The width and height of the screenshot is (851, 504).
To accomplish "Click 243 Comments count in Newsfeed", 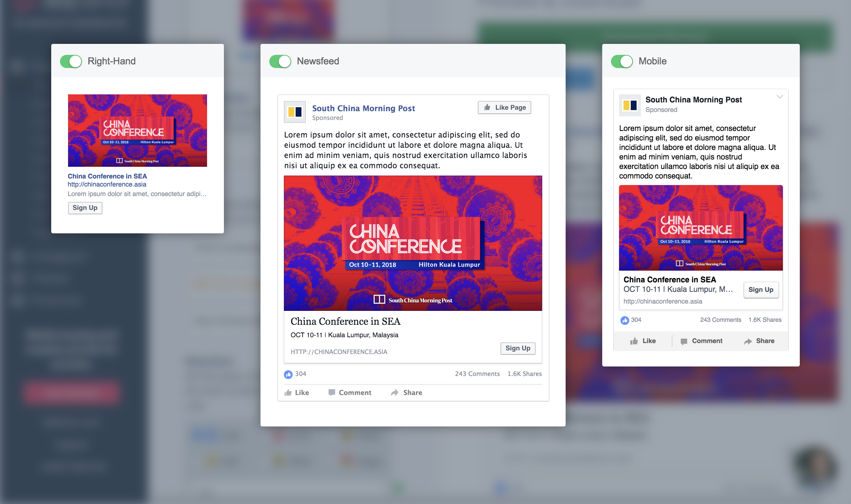I will pos(477,374).
